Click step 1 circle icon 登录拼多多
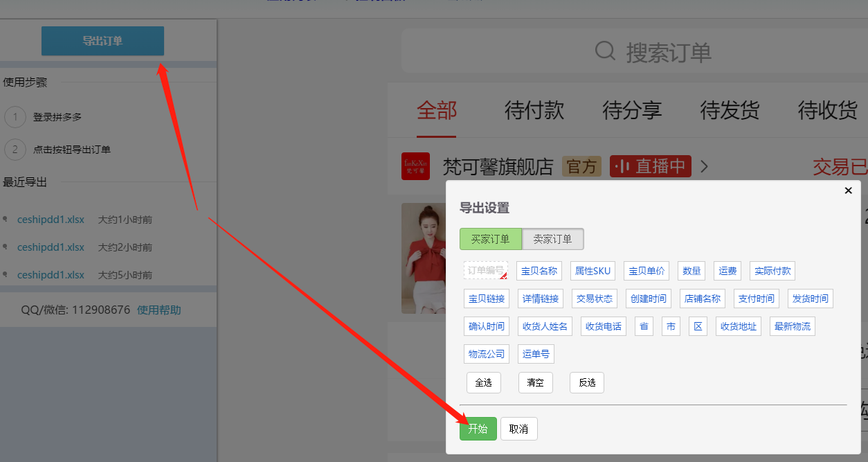Image resolution: width=868 pixels, height=462 pixels. pyautogui.click(x=15, y=117)
